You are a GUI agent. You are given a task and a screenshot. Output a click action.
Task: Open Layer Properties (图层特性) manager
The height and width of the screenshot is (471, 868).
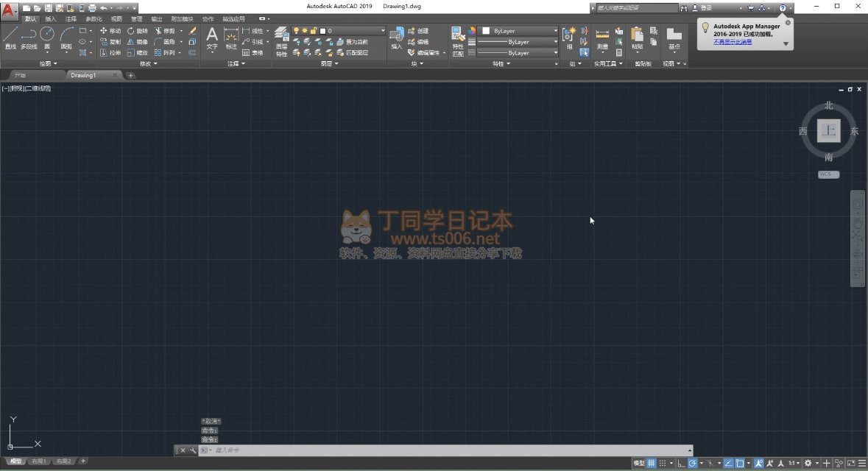click(x=281, y=41)
